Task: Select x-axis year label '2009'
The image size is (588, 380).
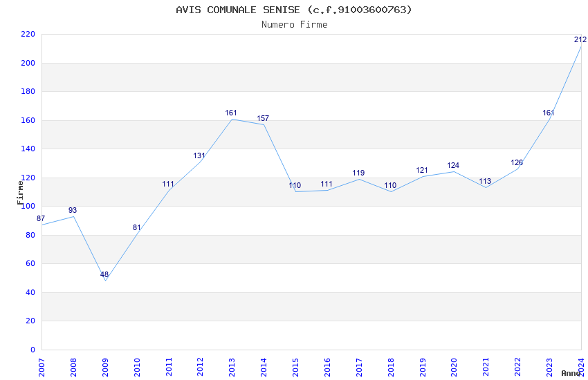Action: coord(105,368)
